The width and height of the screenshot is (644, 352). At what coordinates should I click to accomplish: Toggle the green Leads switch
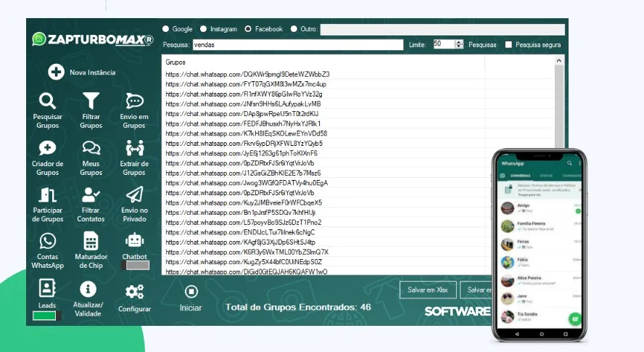click(x=47, y=316)
